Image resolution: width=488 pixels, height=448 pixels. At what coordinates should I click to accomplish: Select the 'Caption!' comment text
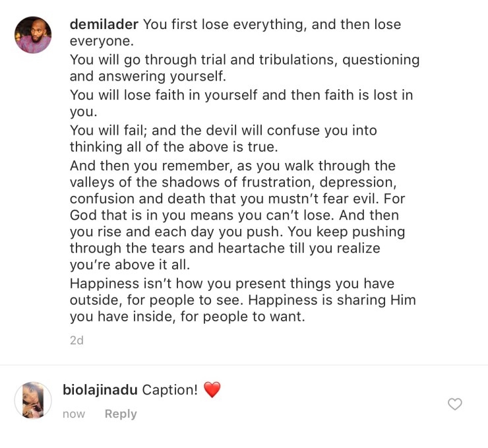click(169, 389)
